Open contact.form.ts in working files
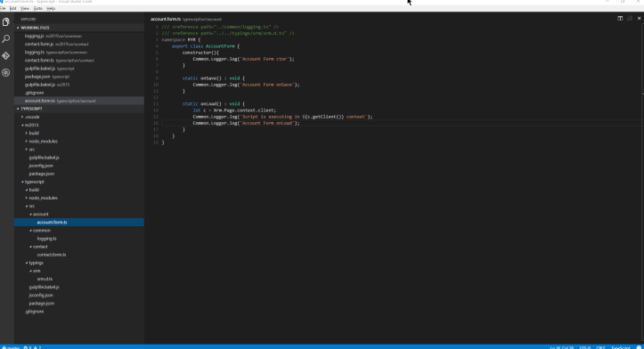This screenshot has width=644, height=349. click(x=79, y=61)
